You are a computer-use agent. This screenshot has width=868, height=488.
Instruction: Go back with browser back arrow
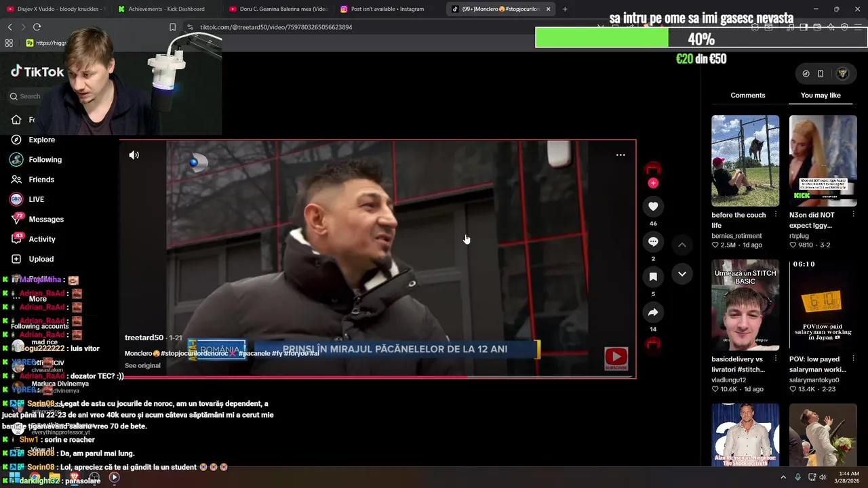pyautogui.click(x=9, y=27)
